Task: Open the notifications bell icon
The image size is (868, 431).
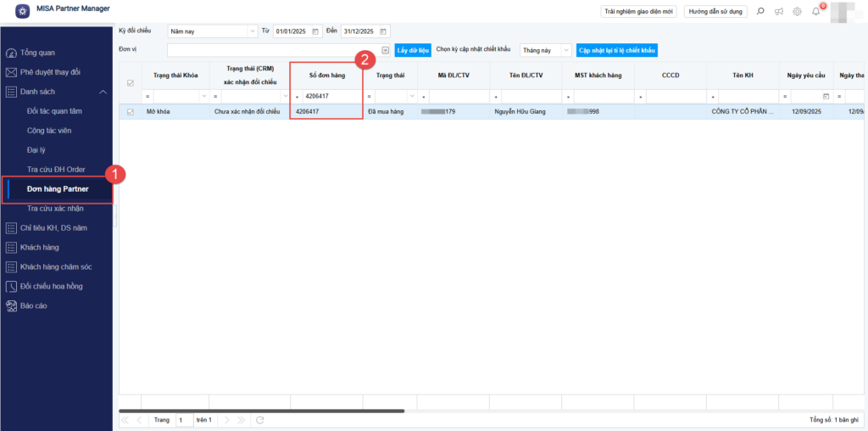Action: tap(816, 11)
